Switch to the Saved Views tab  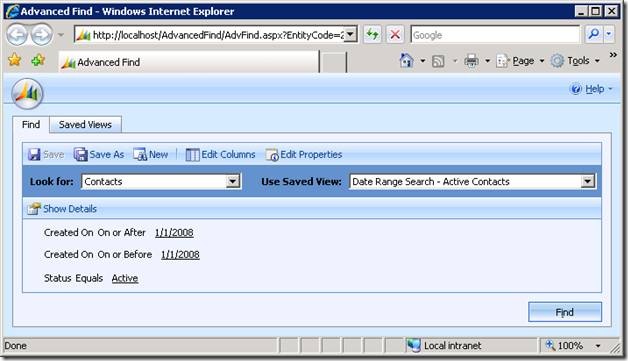85,125
